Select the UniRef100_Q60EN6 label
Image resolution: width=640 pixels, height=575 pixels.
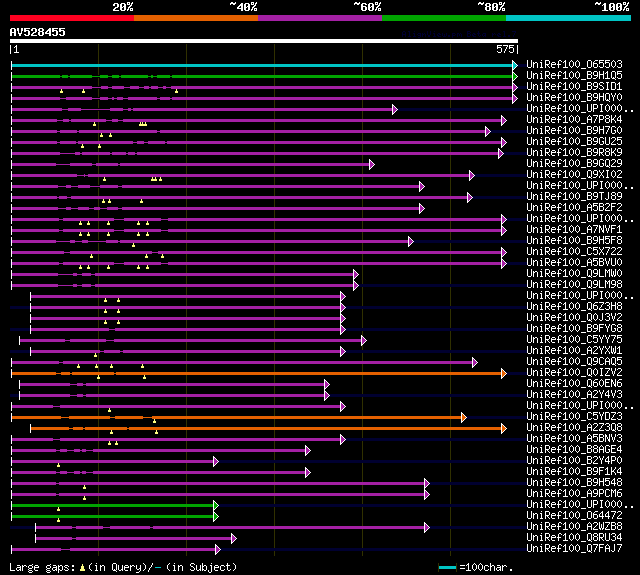tap(574, 384)
